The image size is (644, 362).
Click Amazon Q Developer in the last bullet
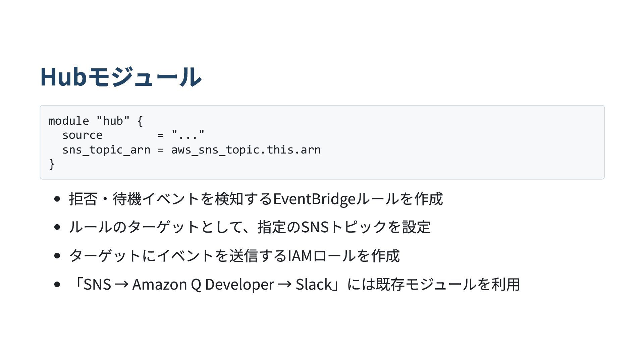(203, 284)
